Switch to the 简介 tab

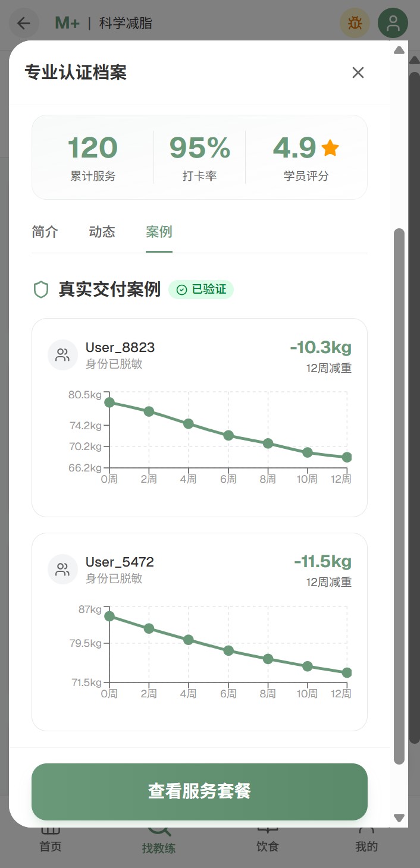[44, 232]
